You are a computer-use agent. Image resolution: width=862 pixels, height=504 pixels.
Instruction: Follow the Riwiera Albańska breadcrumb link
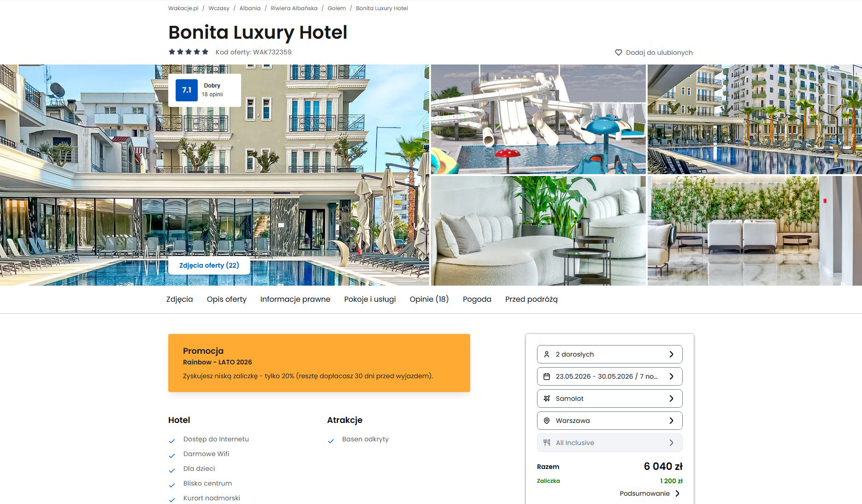[x=294, y=8]
